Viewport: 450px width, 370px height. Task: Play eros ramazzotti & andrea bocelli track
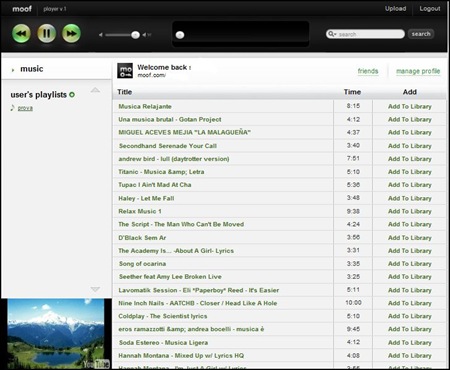pyautogui.click(x=191, y=329)
